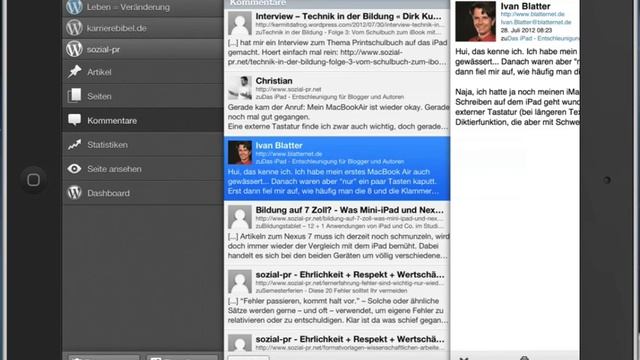Tap the placeholder avatar beside Bildung auf 7 Zoll?

pyautogui.click(x=240, y=217)
